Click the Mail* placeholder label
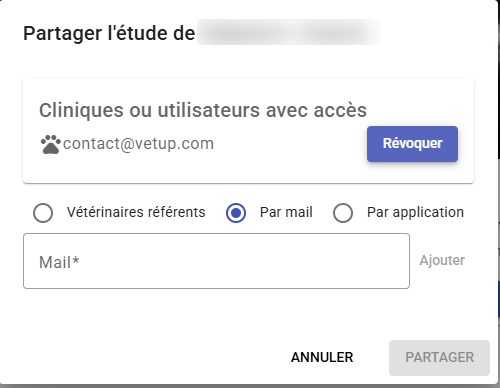 (x=59, y=262)
